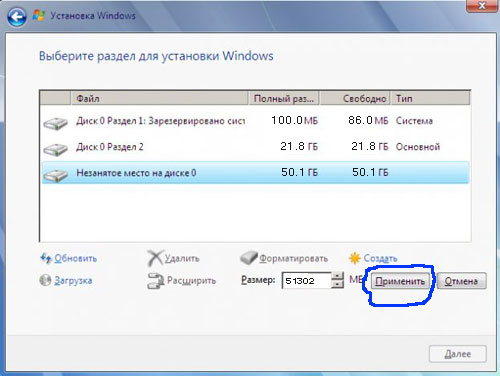Image resolution: width=500 pixels, height=376 pixels.
Task: Click the star icon beside Создать
Action: click(x=355, y=258)
